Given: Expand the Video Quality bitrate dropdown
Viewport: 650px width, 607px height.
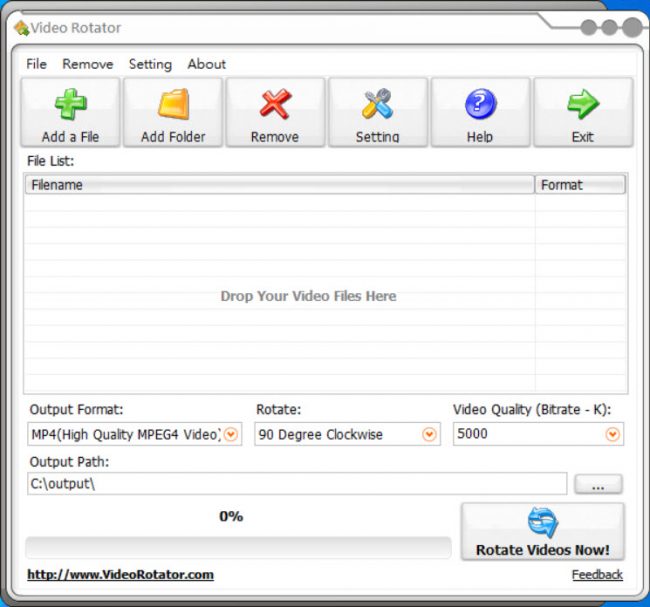Looking at the screenshot, I should click(612, 435).
